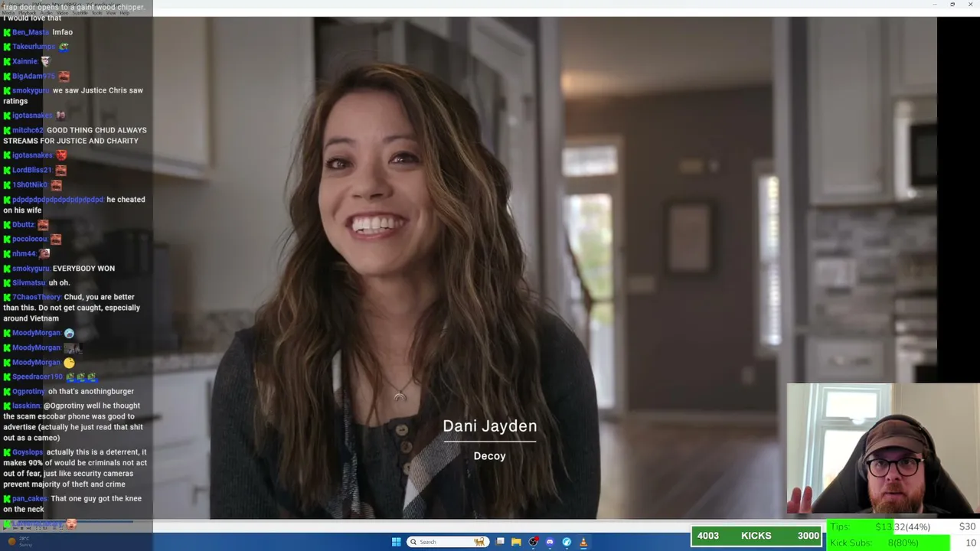Open VLC Tools menu
980x551 pixels.
96,13
